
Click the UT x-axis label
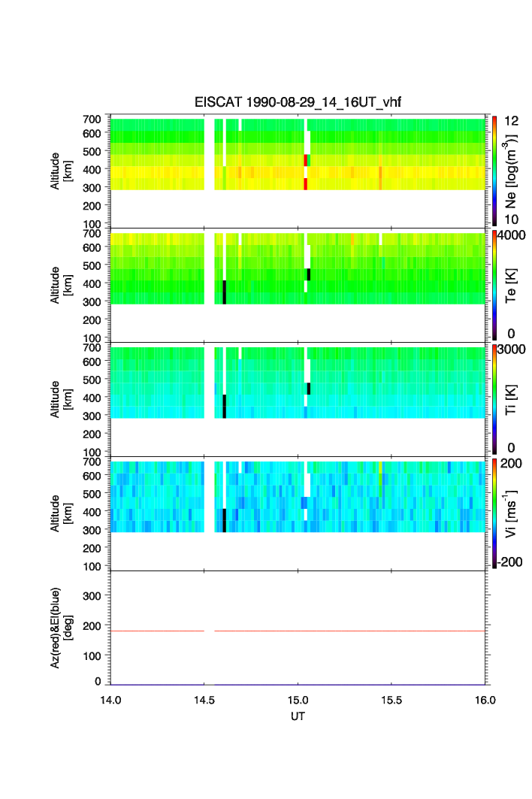tap(298, 716)
